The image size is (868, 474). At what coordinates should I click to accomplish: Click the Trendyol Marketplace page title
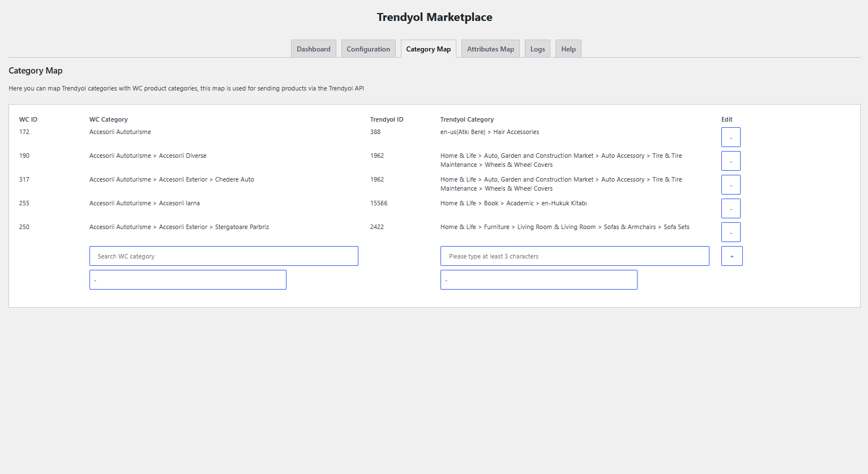coord(434,18)
